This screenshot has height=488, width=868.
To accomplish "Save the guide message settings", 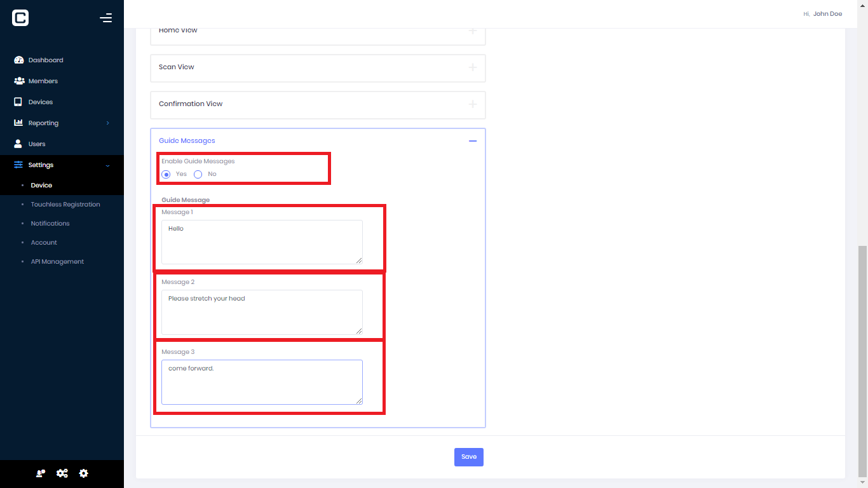I will click(x=468, y=456).
